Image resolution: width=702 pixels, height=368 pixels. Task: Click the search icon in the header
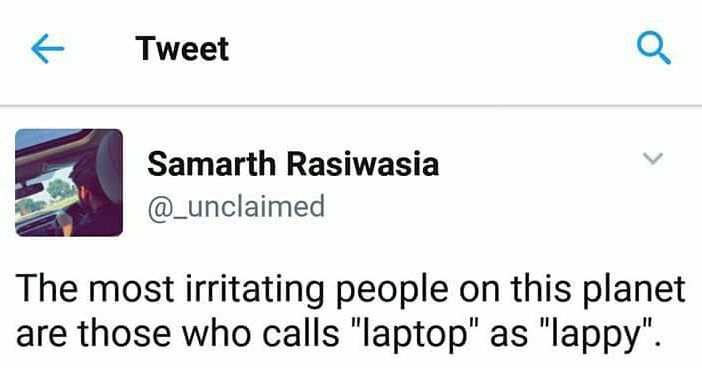click(654, 48)
